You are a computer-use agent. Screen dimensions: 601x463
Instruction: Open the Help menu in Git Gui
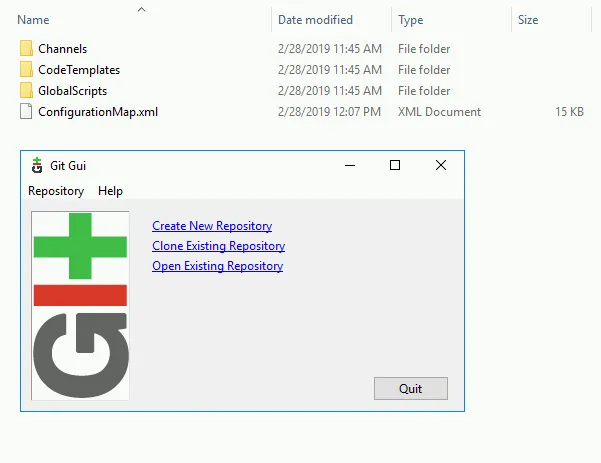coord(110,191)
